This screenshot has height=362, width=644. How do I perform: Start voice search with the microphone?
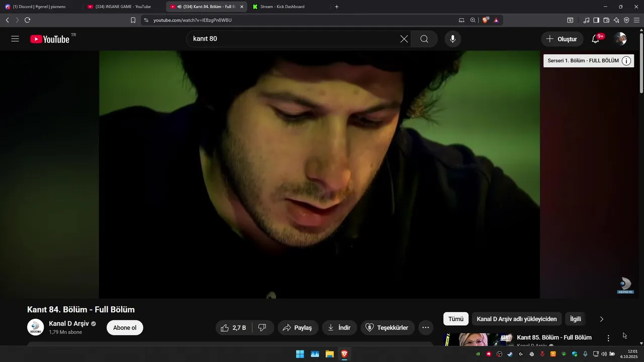[x=453, y=39]
